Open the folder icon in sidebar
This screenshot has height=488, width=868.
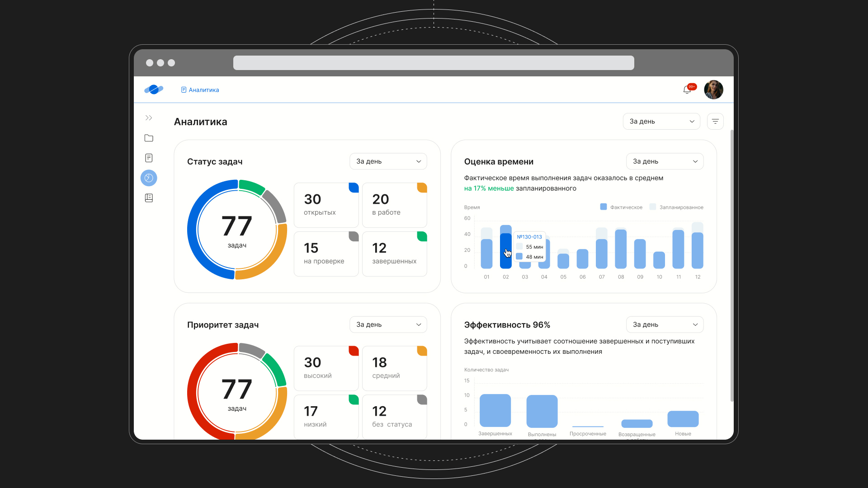(149, 138)
